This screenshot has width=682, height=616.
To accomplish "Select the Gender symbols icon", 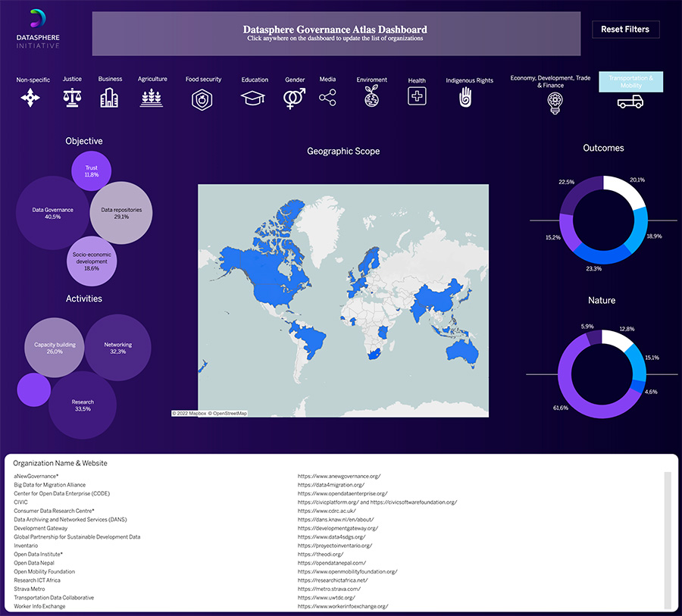I will [295, 98].
